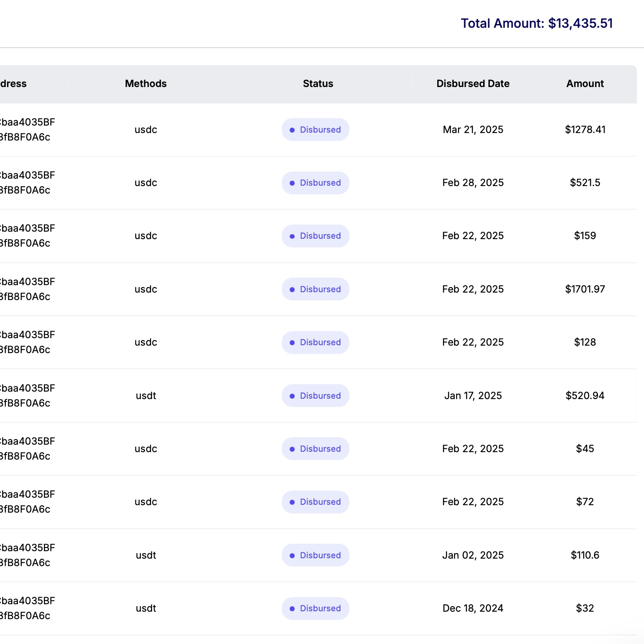Select the Jan 02, 2025 date cell
644x644 pixels.
pyautogui.click(x=473, y=555)
